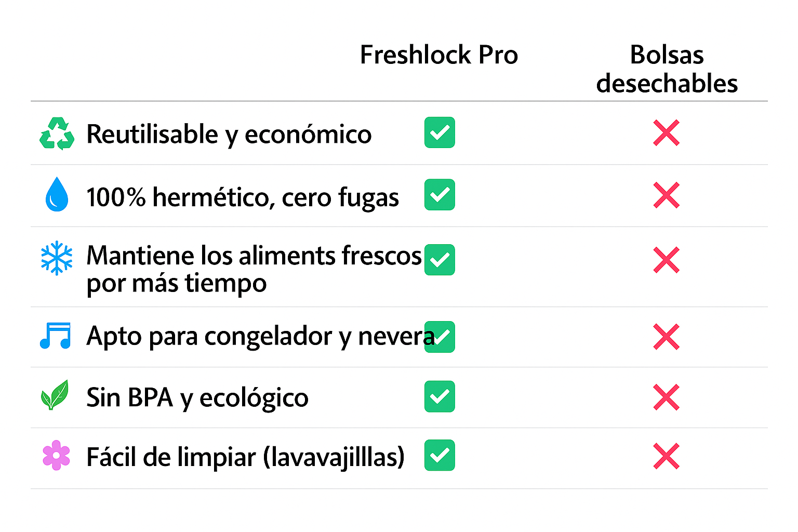Click the red X for Sin BPA row
The height and width of the screenshot is (532, 798).
point(667,397)
